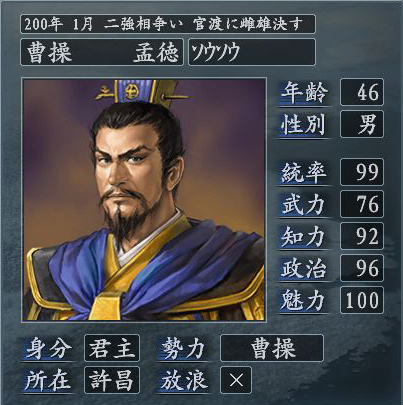Select the age value 46

[362, 92]
